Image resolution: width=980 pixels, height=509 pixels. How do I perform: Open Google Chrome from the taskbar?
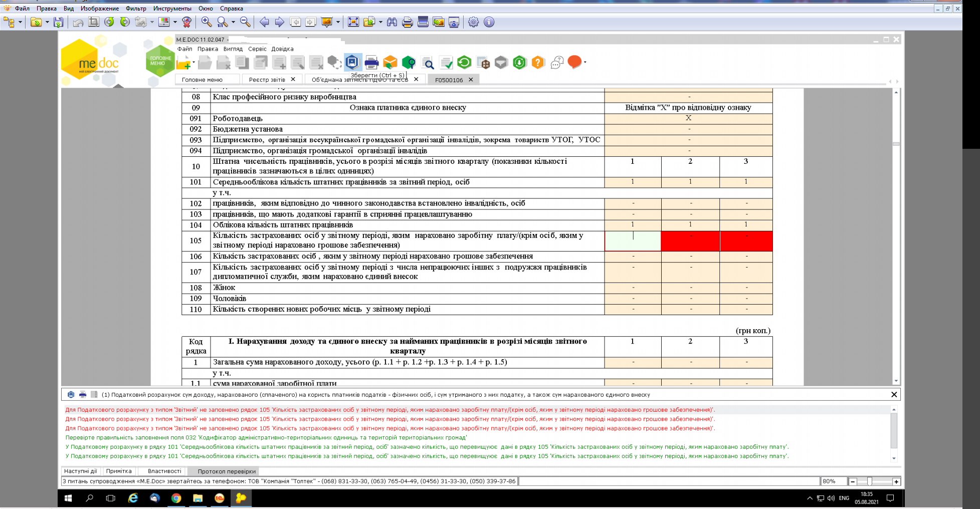coord(176,498)
